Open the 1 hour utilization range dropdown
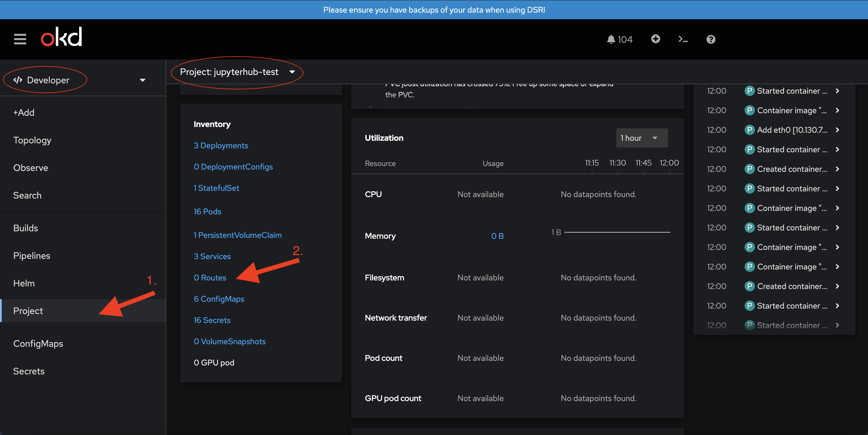The width and height of the screenshot is (868, 435). [642, 138]
